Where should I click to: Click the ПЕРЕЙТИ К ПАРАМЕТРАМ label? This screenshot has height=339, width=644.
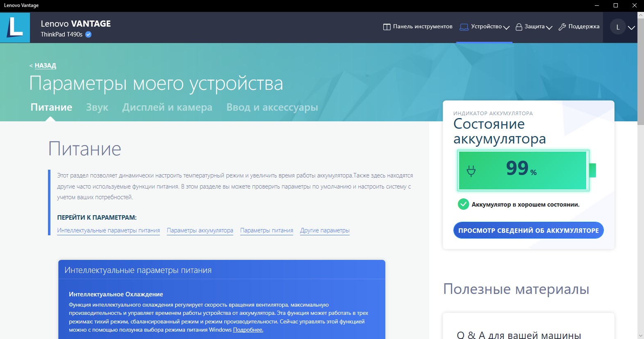click(x=97, y=218)
